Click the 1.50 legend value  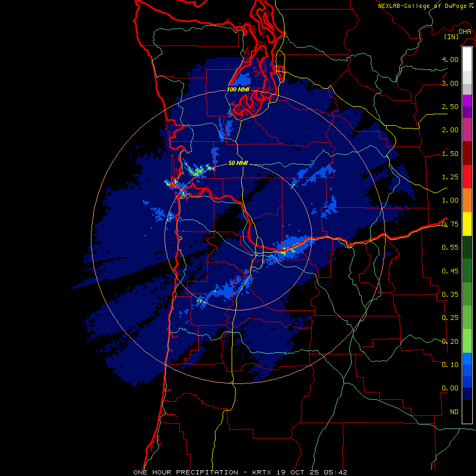pos(450,153)
